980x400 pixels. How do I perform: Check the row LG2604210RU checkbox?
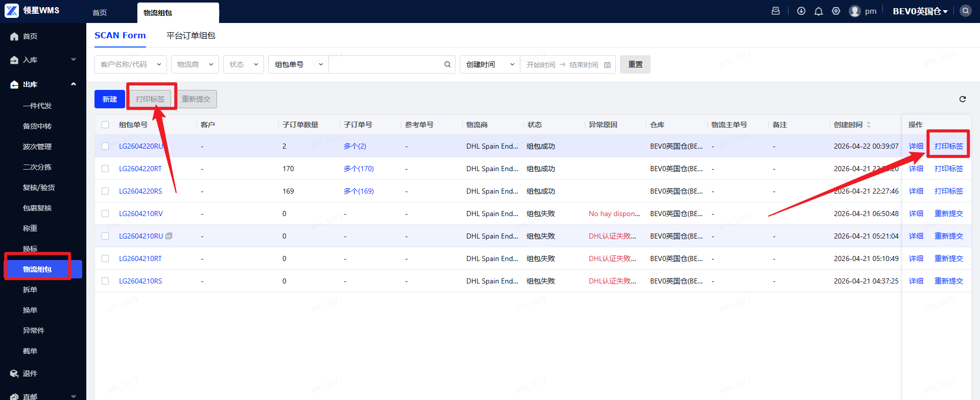pos(105,236)
